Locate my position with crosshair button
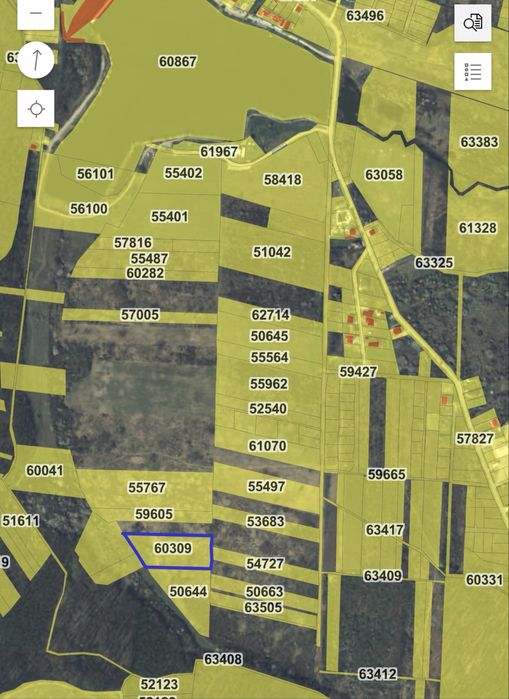The width and height of the screenshot is (509, 699). (x=36, y=108)
